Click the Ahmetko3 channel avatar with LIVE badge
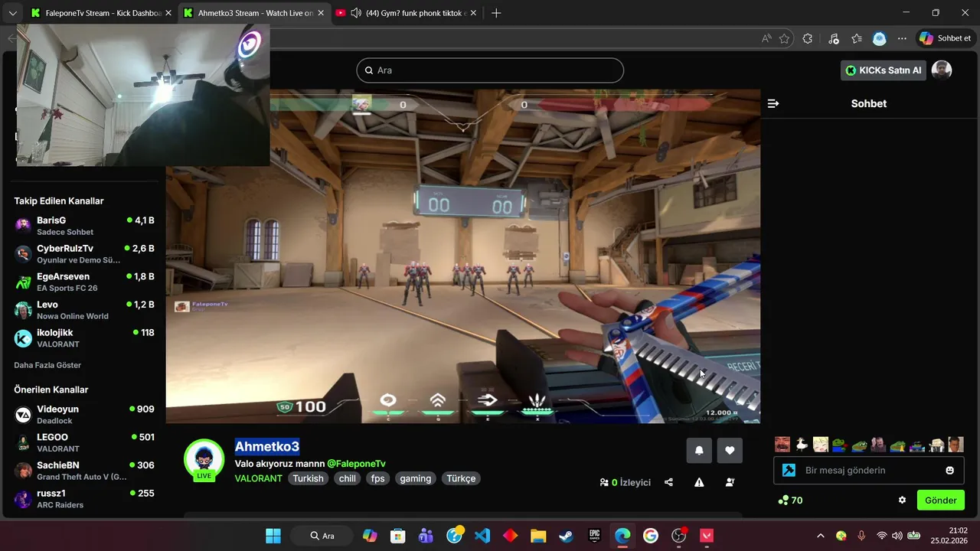 204,459
